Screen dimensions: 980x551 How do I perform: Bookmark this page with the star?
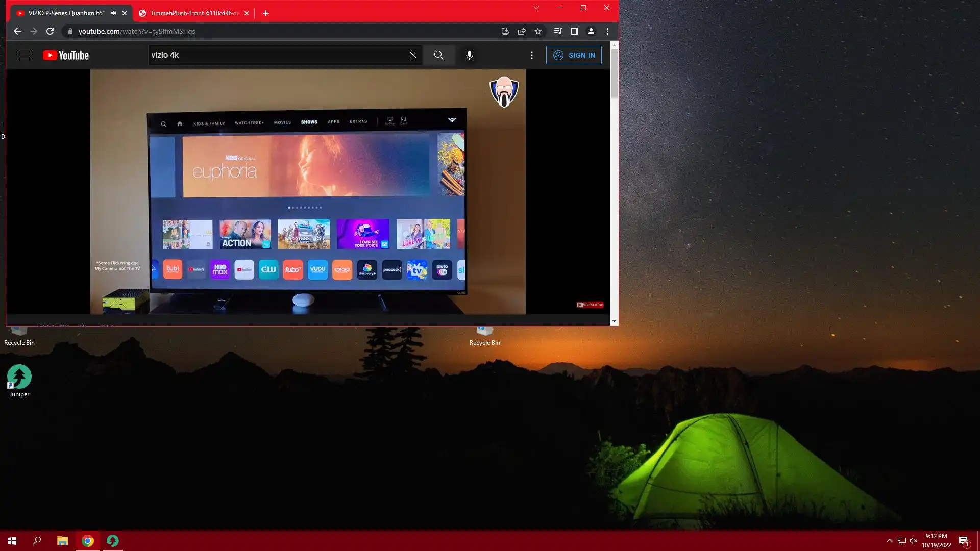538,31
